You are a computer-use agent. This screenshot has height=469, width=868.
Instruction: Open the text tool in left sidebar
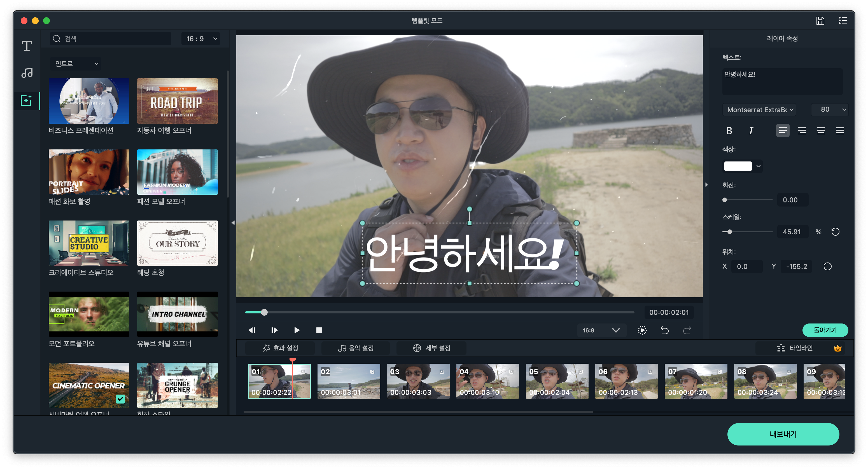tap(27, 46)
